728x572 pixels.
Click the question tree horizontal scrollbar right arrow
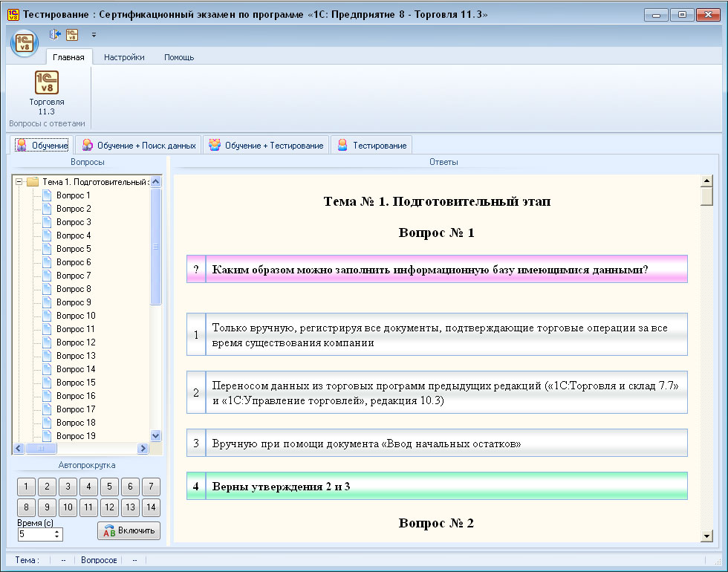143,449
